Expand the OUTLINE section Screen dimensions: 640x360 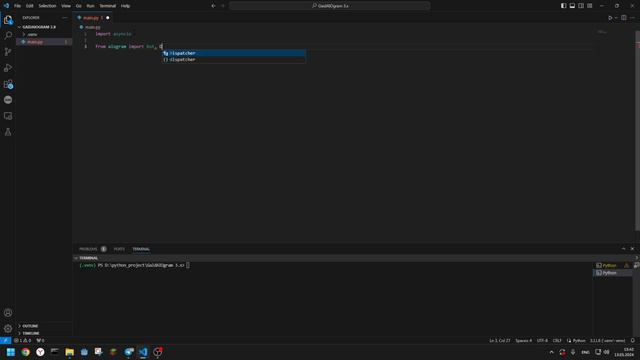[29, 326]
